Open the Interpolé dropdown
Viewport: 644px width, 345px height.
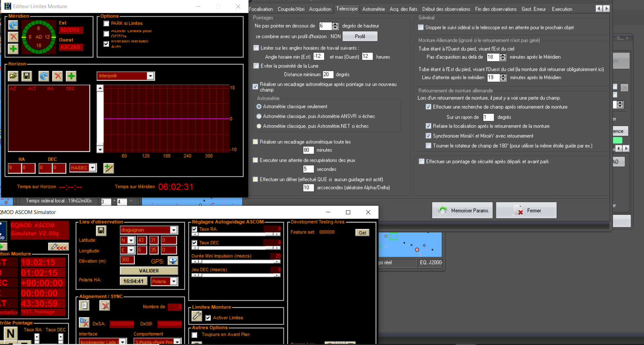pos(150,76)
